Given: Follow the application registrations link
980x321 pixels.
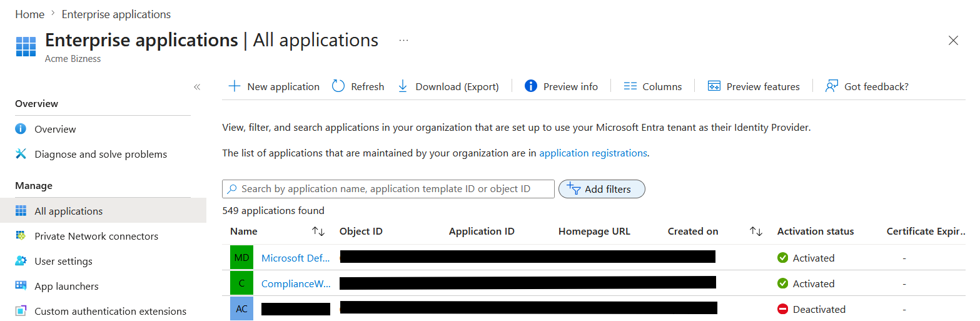Looking at the screenshot, I should point(593,153).
